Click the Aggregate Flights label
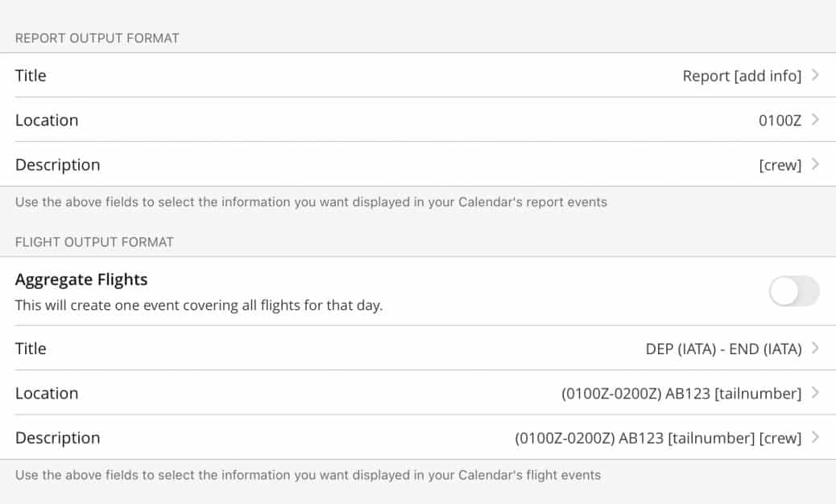 [81, 279]
